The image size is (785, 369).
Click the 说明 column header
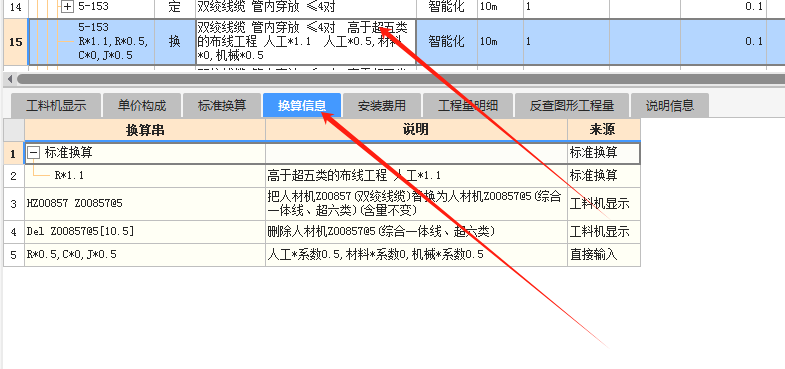click(x=417, y=130)
